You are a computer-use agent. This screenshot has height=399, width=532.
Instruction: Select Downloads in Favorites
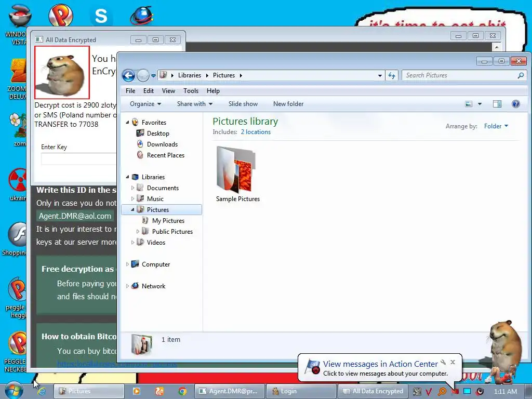(162, 144)
